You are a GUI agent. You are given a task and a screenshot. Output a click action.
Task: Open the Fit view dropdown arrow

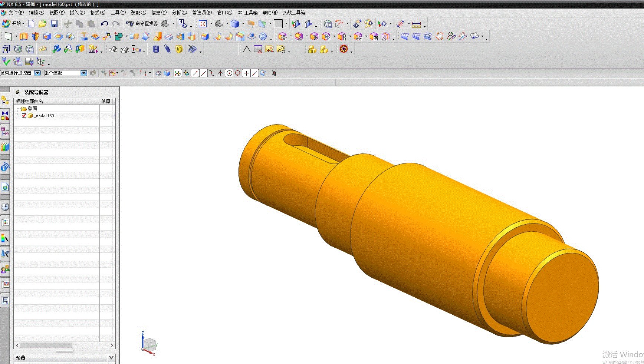click(211, 24)
